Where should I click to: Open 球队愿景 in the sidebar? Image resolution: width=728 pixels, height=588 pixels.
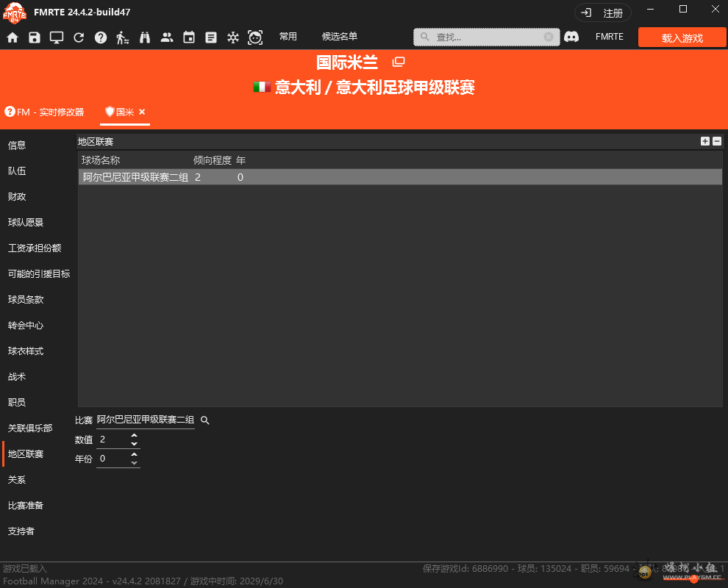click(26, 222)
